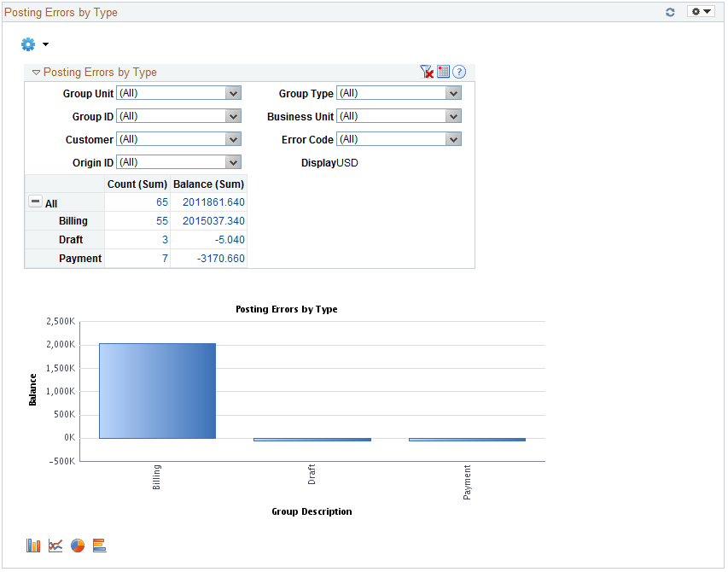Image resolution: width=728 pixels, height=572 pixels.
Task: Switch the chart to pie chart view
Action: (78, 546)
